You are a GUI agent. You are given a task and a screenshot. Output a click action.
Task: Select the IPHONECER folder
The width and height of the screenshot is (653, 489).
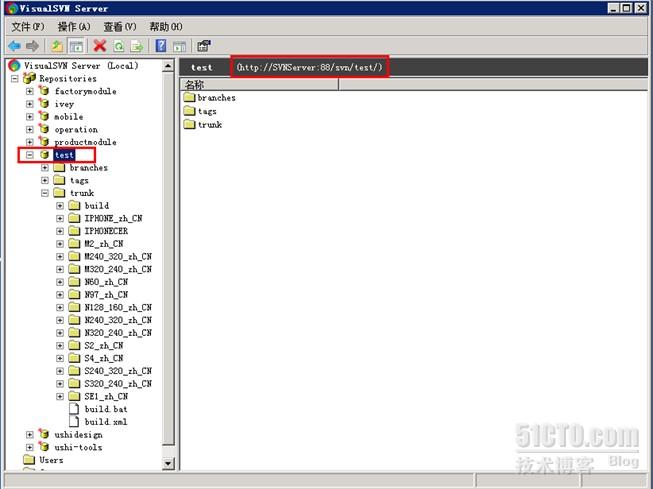coord(106,231)
